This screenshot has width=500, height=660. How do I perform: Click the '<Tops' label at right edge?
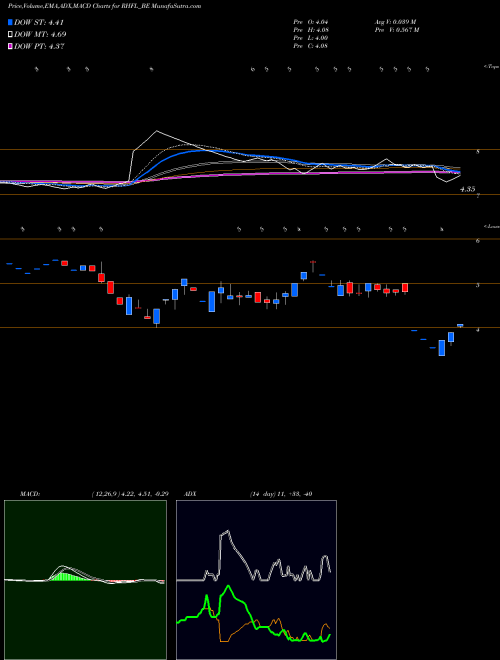coord(491,67)
